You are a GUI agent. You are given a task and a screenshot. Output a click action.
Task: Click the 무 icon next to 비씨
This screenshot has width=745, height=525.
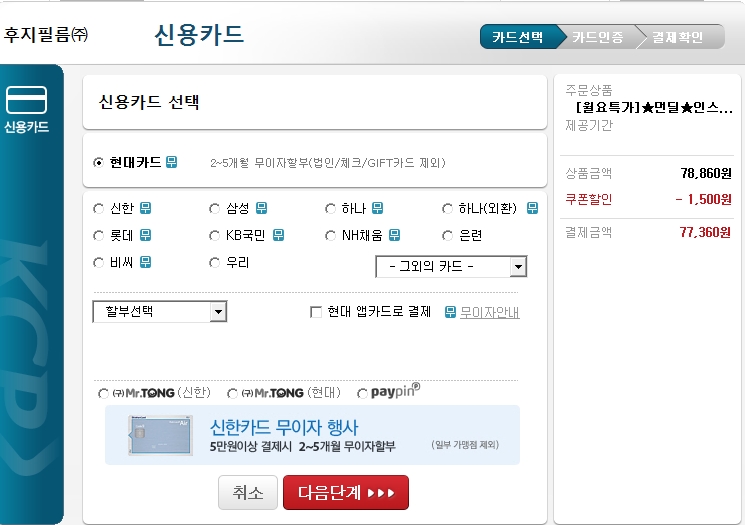click(x=145, y=262)
